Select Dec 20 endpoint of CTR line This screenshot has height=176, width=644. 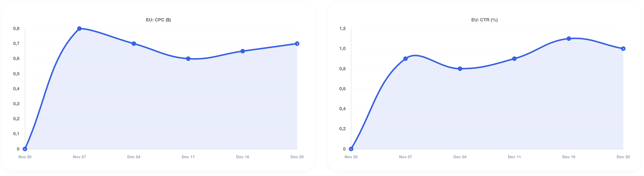coord(623,49)
